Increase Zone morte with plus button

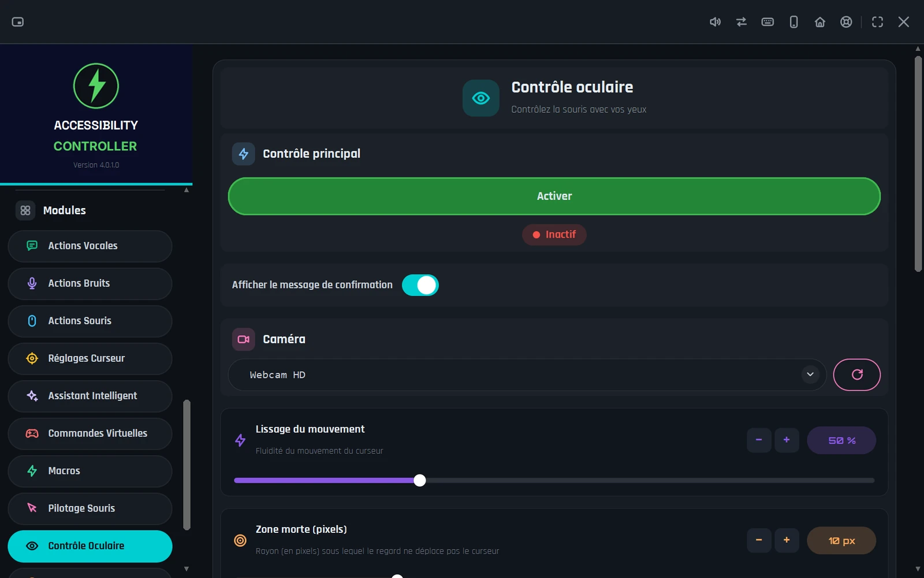[x=787, y=540]
